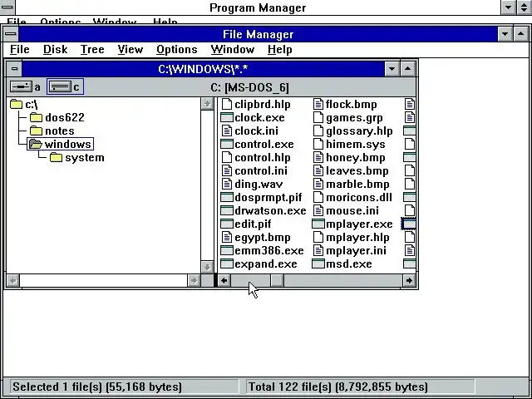
Task: Select the c:\ root in tree
Action: [32, 104]
